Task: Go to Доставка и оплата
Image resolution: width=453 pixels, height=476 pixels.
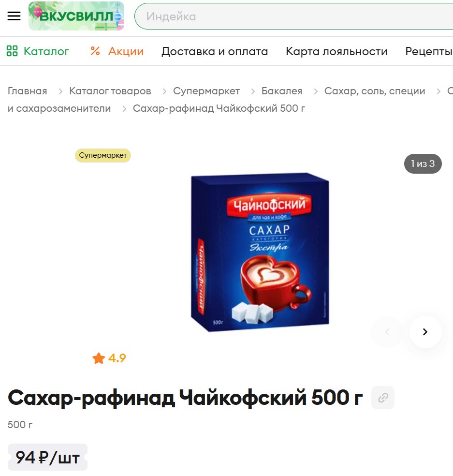Action: pyautogui.click(x=215, y=51)
